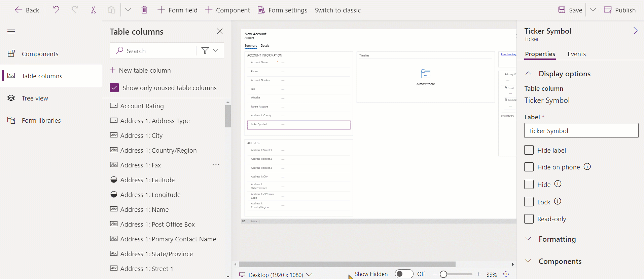Click Switch to classic
644x279 pixels.
click(337, 10)
